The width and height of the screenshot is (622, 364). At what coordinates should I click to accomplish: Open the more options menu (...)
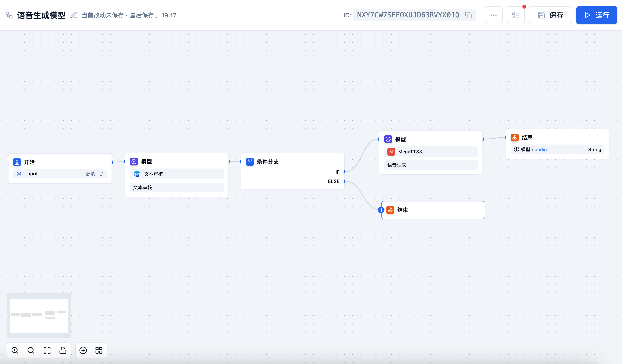(x=493, y=15)
